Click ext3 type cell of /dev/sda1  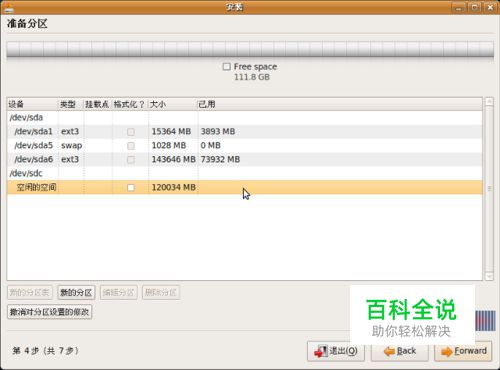click(70, 131)
